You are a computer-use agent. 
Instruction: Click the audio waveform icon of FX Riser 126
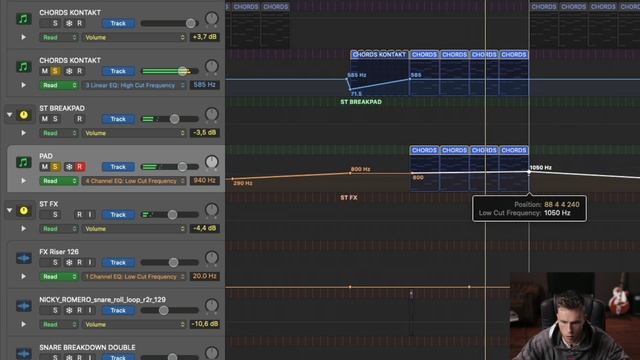(24, 258)
